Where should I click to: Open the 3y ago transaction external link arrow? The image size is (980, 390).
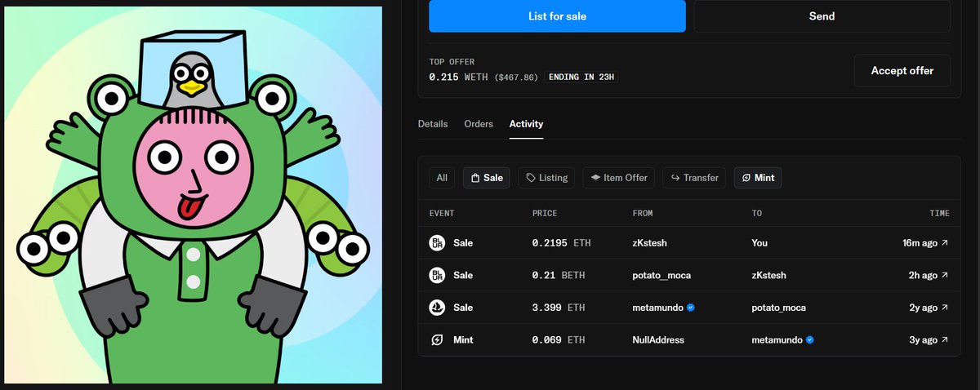(945, 339)
